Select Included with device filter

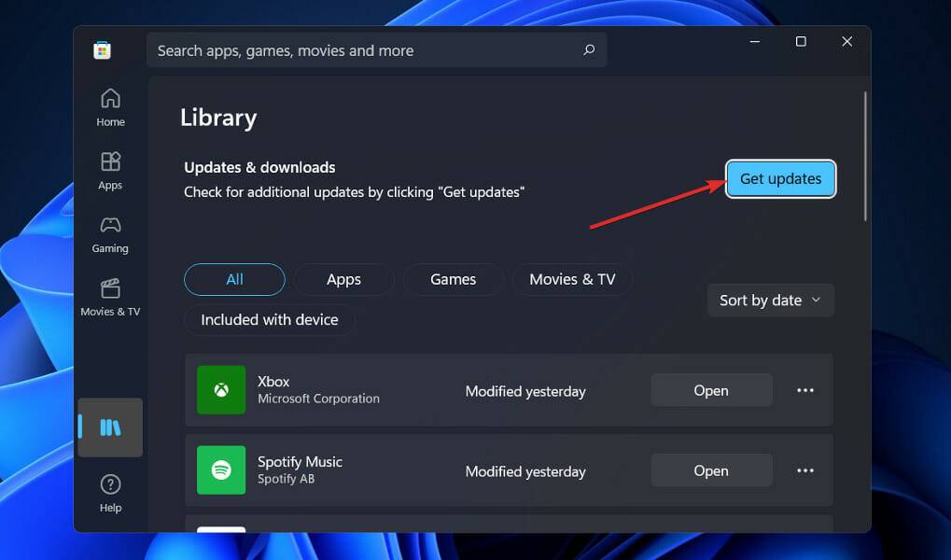pos(270,320)
